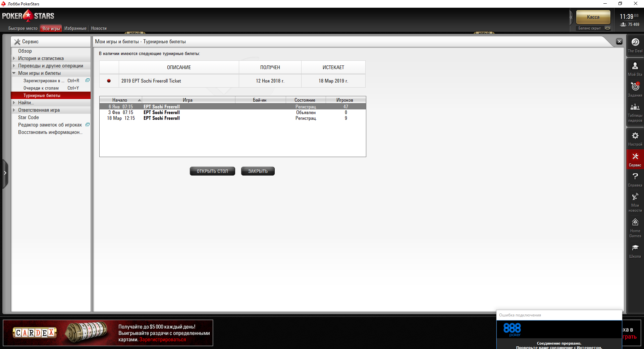Click pop-out icon beside Зарегистрирован в
This screenshot has width=644, height=349.
(x=88, y=81)
